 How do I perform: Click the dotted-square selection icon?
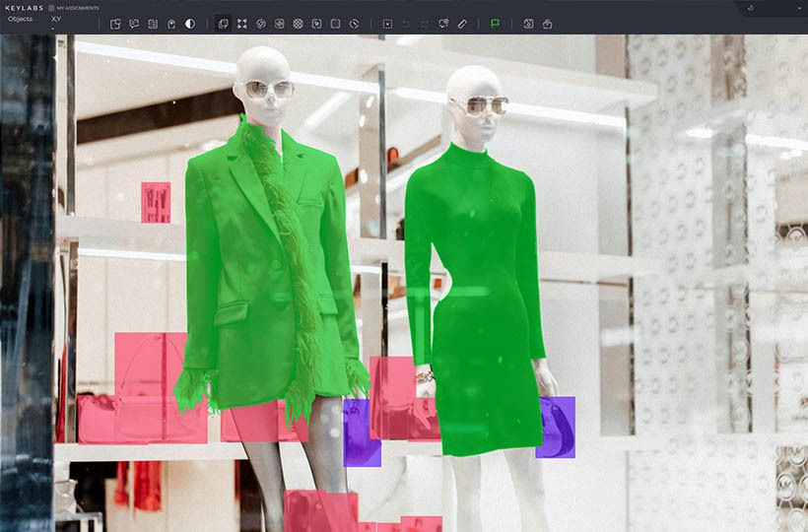[387, 24]
